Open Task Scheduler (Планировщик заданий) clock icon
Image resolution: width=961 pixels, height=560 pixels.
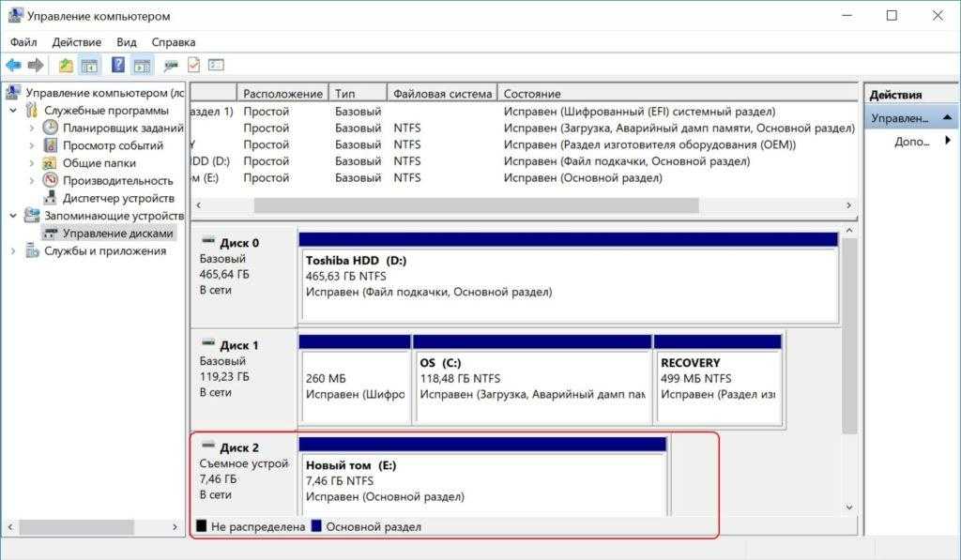(x=51, y=129)
